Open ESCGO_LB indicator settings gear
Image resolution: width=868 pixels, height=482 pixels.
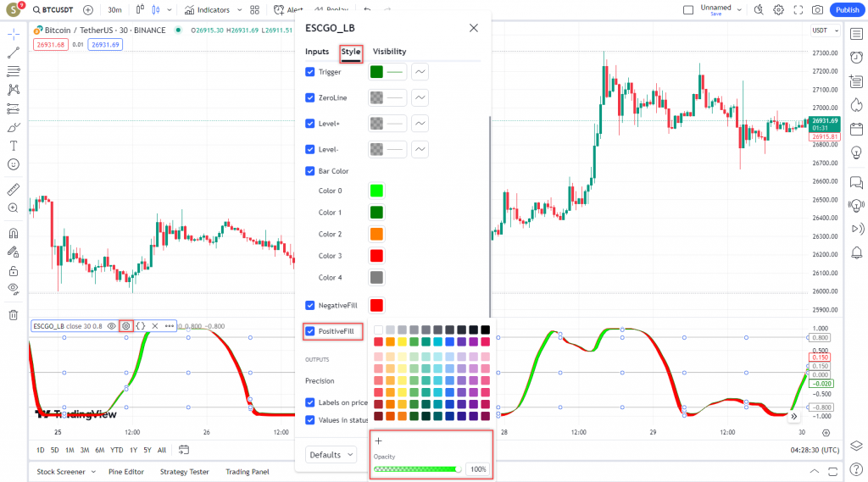pyautogui.click(x=126, y=326)
